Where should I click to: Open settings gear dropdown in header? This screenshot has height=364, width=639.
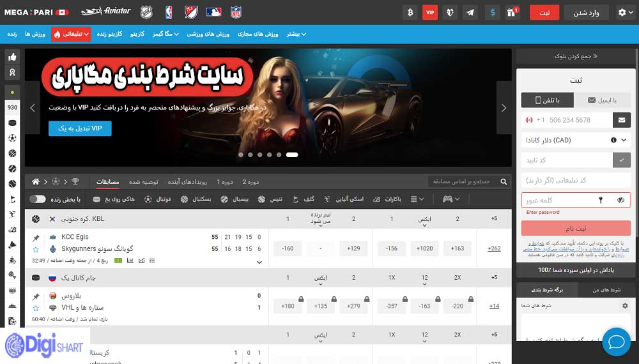tap(625, 13)
